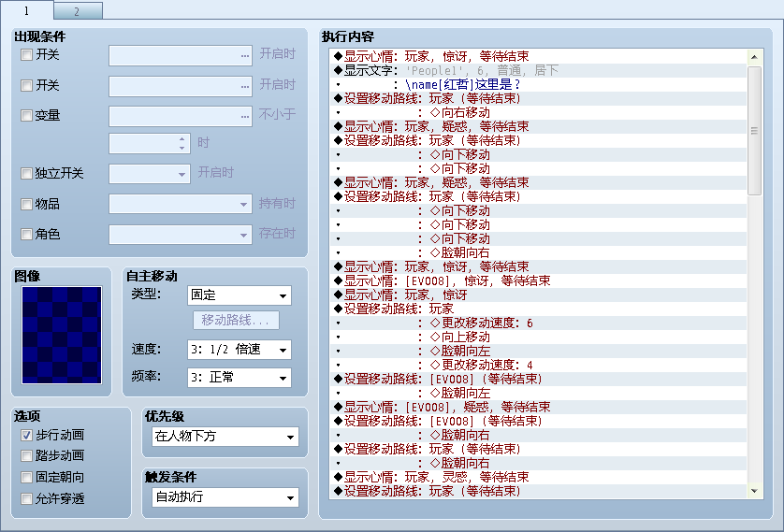This screenshot has height=532, width=784.
Task: Uncheck the 步行动画 option
Action: tap(26, 435)
